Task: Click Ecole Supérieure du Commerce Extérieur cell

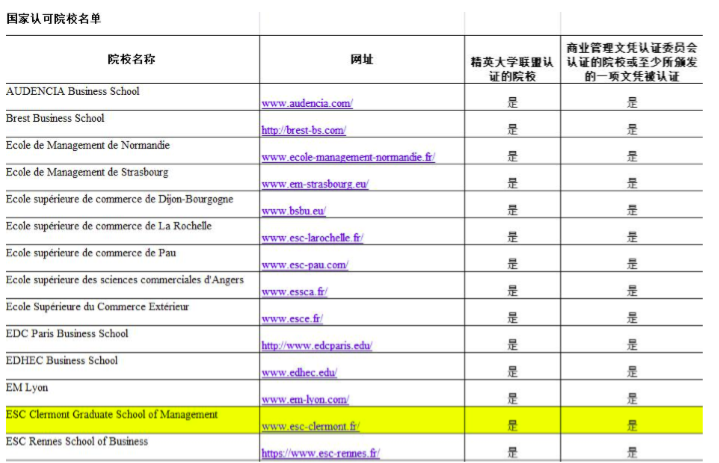Action: [x=133, y=312]
